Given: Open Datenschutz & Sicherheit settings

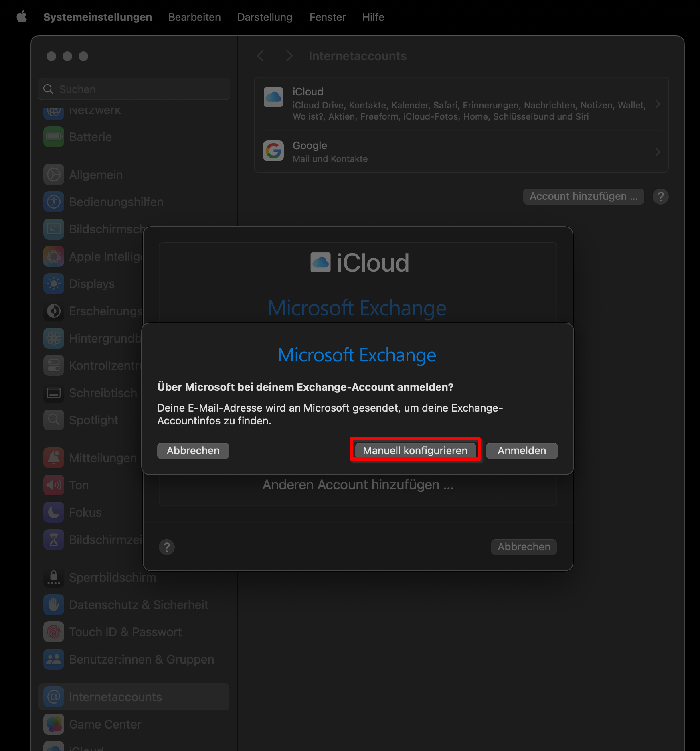Looking at the screenshot, I should coord(134,605).
